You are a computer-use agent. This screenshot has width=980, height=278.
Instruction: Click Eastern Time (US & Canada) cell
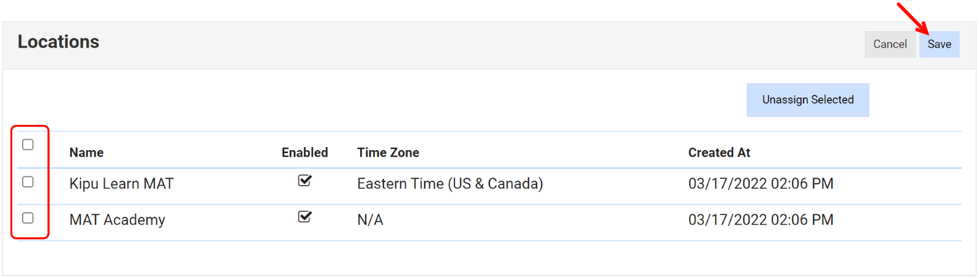click(x=450, y=184)
